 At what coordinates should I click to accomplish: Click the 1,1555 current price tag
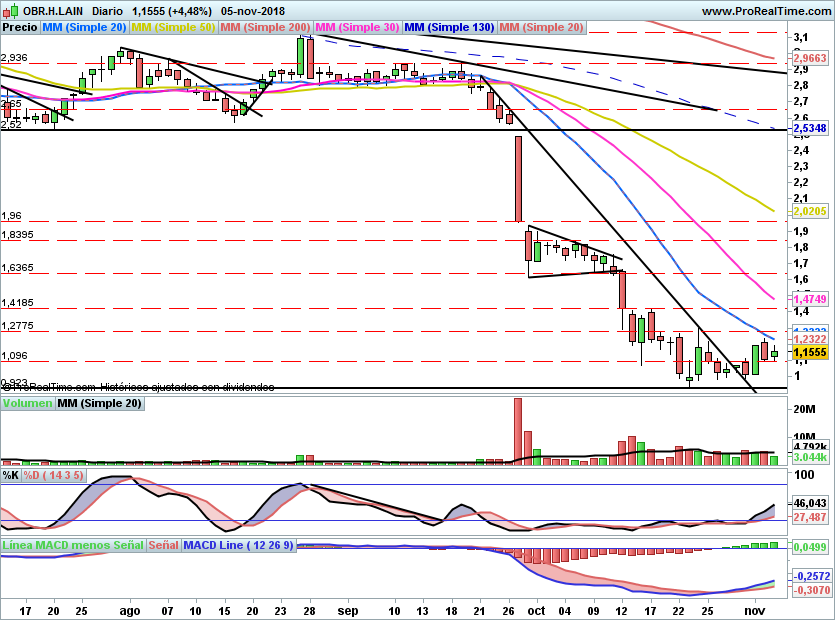click(810, 352)
